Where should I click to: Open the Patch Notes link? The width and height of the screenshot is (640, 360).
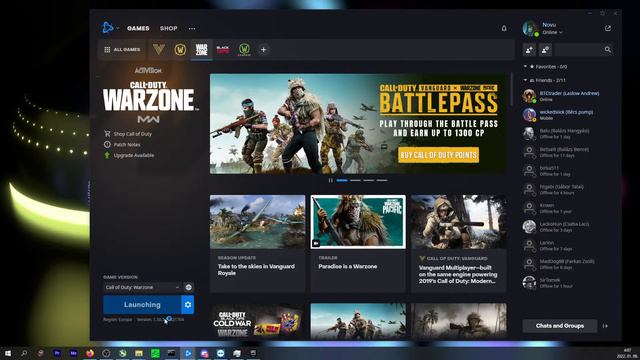127,144
